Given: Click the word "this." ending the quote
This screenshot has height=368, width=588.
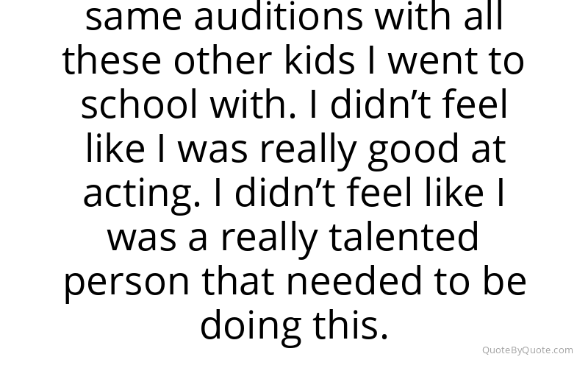Looking at the screenshot, I should [x=351, y=325].
